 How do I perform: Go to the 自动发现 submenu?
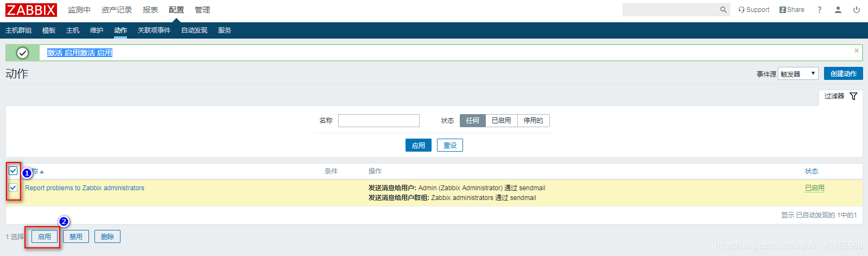194,30
